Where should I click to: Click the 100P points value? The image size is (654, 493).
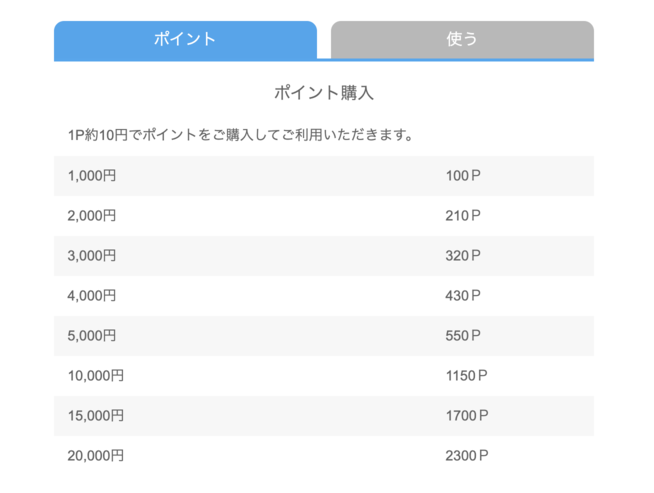click(463, 176)
